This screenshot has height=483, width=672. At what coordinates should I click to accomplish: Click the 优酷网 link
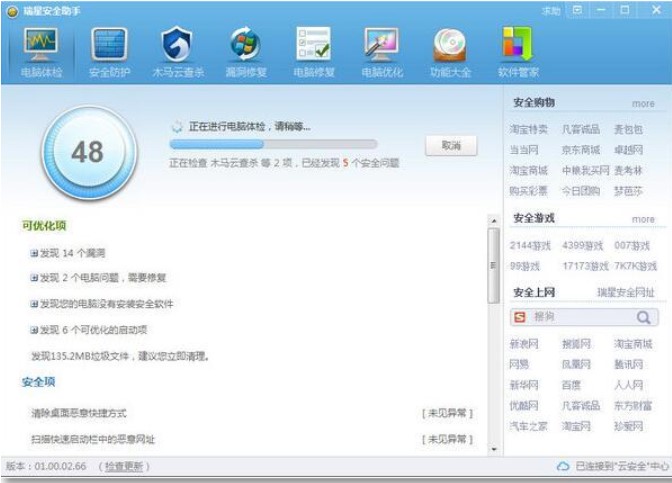(524, 406)
